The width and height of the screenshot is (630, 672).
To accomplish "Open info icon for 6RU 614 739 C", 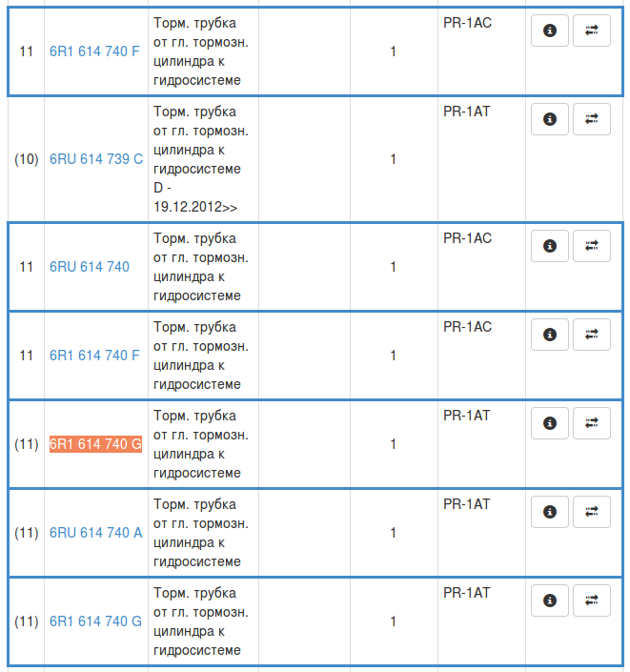I will pyautogui.click(x=549, y=119).
